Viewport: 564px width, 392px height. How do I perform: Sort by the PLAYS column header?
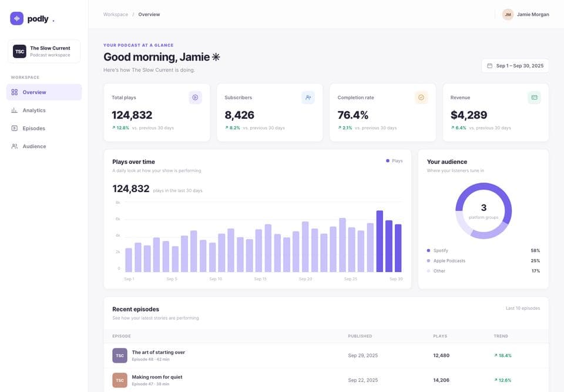(x=440, y=336)
